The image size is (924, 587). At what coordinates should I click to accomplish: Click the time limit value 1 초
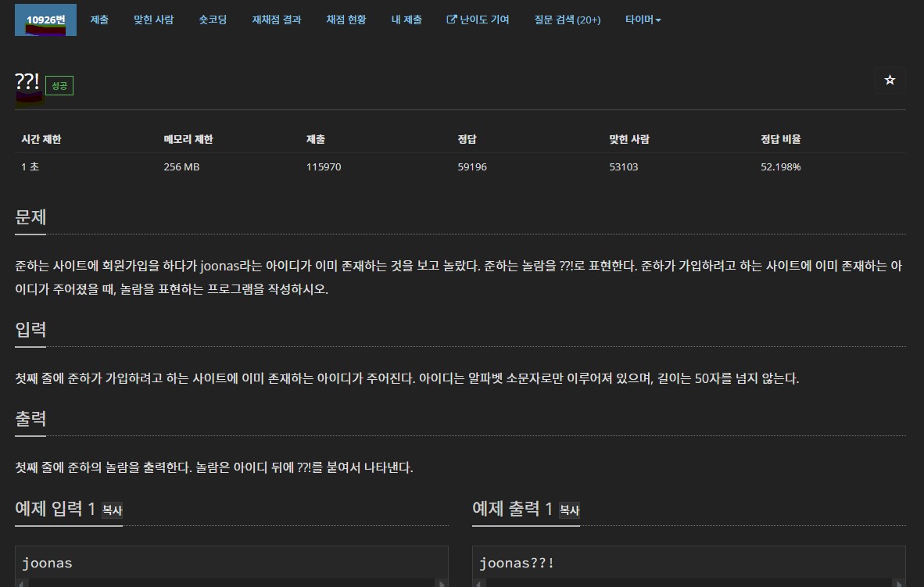pos(30,166)
